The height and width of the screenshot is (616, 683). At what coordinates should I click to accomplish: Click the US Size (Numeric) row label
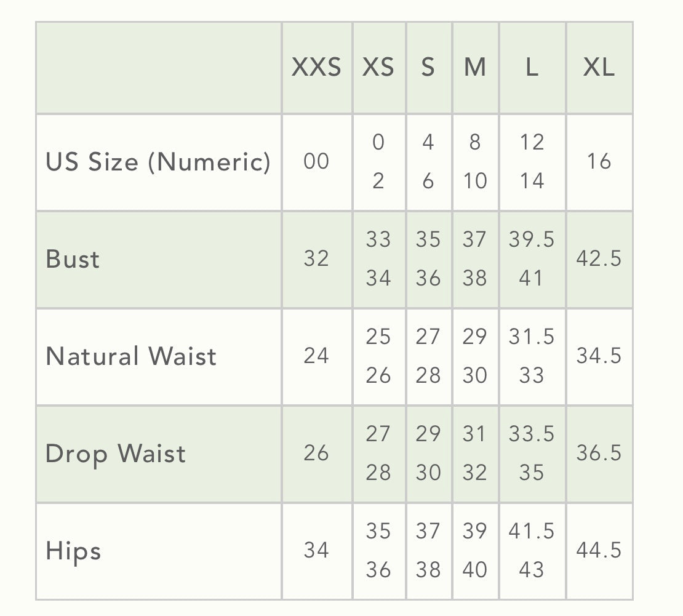point(158,162)
